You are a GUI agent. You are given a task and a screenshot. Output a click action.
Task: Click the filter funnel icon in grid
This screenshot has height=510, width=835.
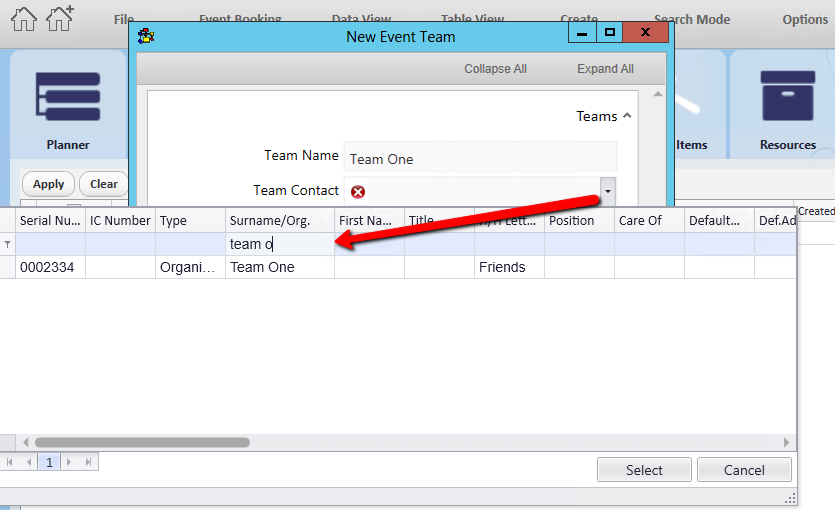(x=8, y=245)
